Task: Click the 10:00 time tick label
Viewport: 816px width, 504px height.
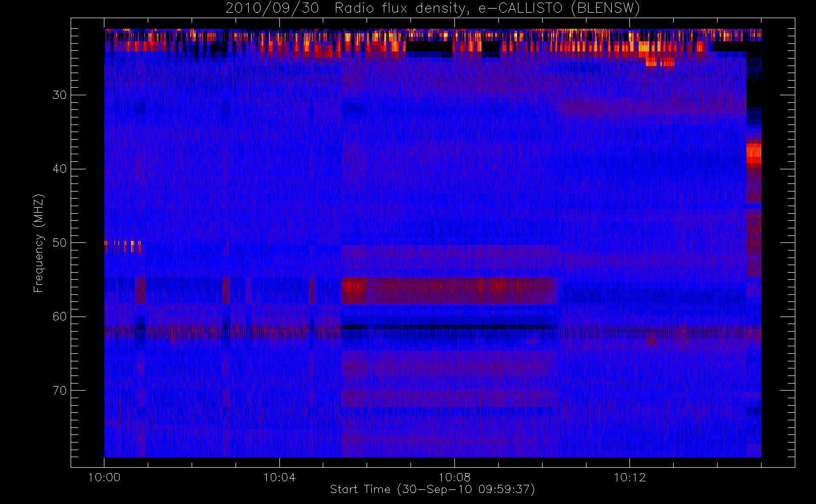Action: (x=104, y=477)
